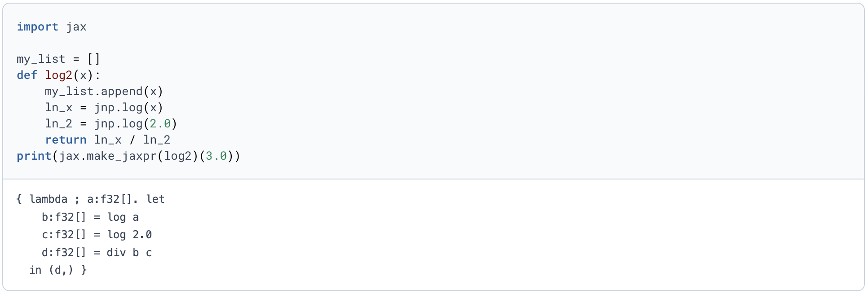Click the 'def' keyword
Screen dimensions: 868x293
[x=27, y=75]
